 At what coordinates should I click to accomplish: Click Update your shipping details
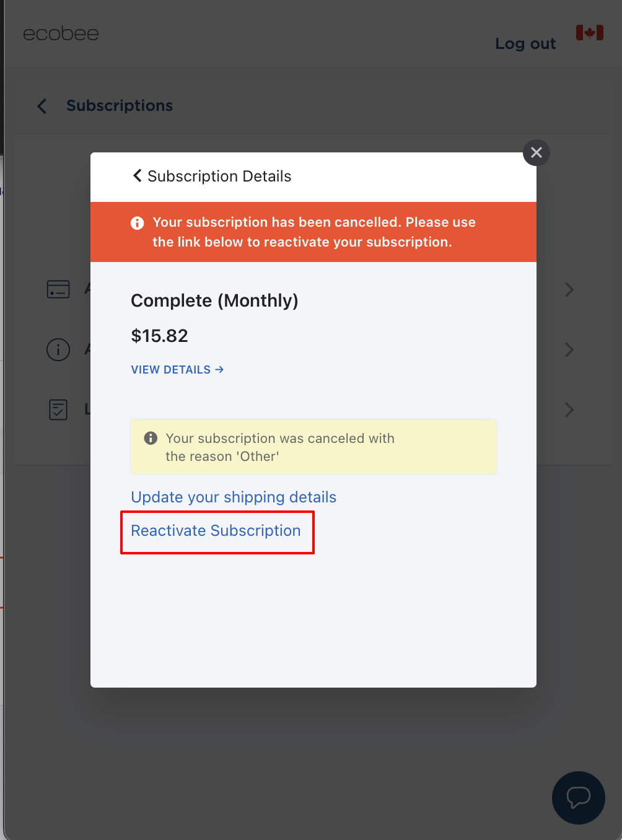pyautogui.click(x=233, y=497)
